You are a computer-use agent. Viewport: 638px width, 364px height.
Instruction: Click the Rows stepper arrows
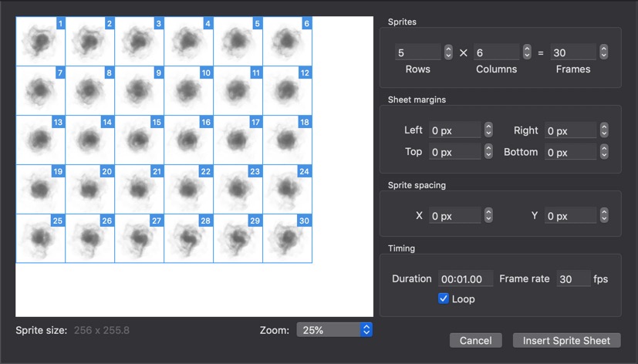pyautogui.click(x=448, y=52)
